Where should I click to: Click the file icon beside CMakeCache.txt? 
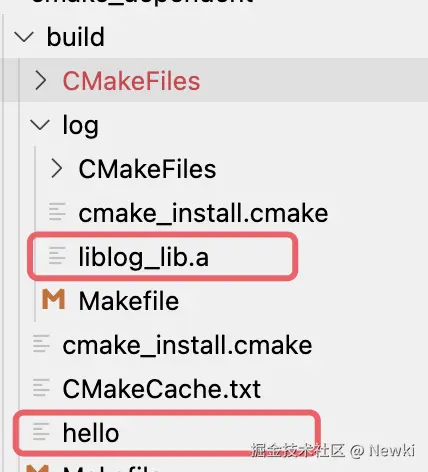(x=41, y=387)
